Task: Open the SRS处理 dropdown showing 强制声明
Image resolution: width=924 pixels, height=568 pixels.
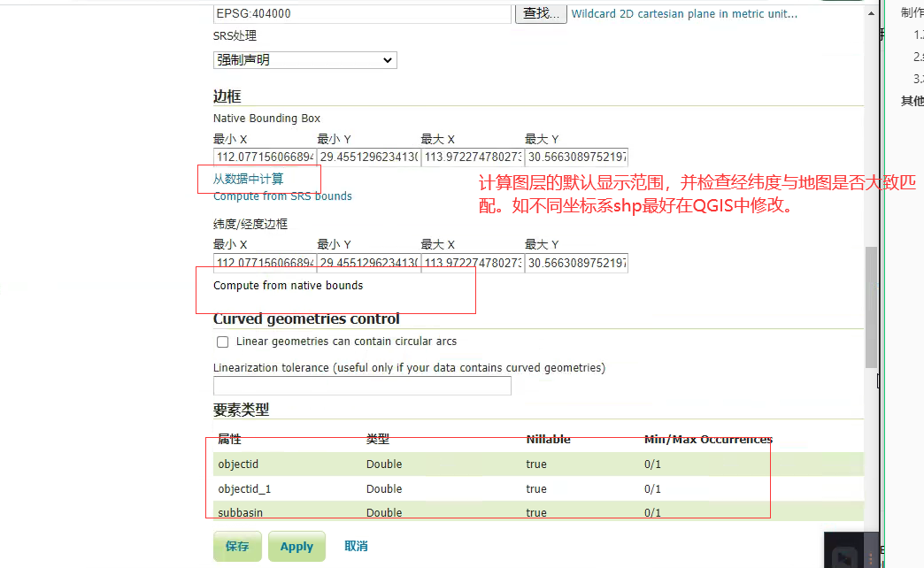Action: (x=305, y=60)
